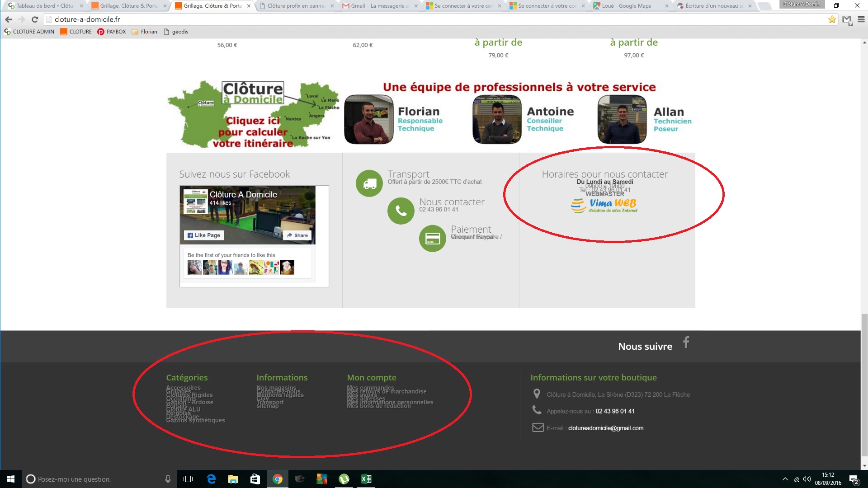
Task: Open Chrome menu hamburger icon
Action: (861, 19)
